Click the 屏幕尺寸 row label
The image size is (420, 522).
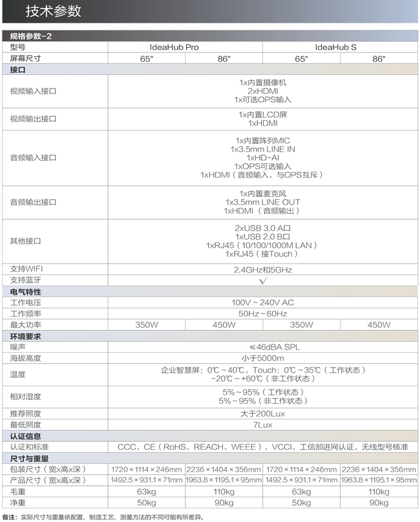coord(25,58)
